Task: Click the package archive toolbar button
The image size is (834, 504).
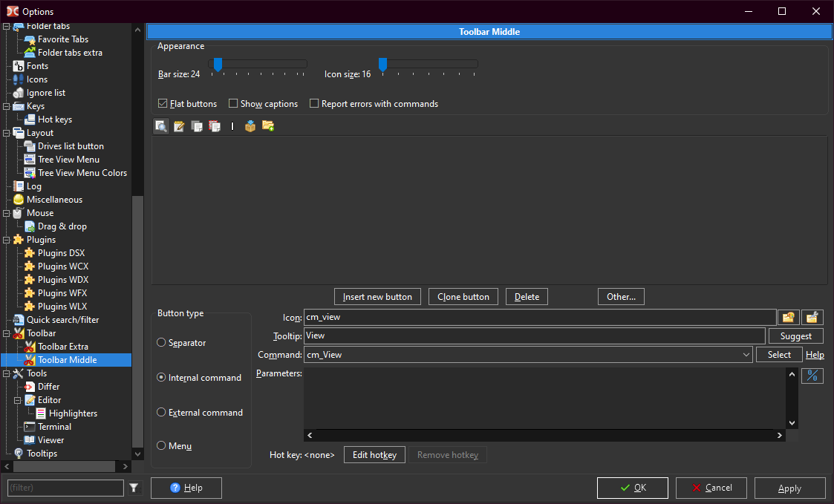Action: coord(250,126)
